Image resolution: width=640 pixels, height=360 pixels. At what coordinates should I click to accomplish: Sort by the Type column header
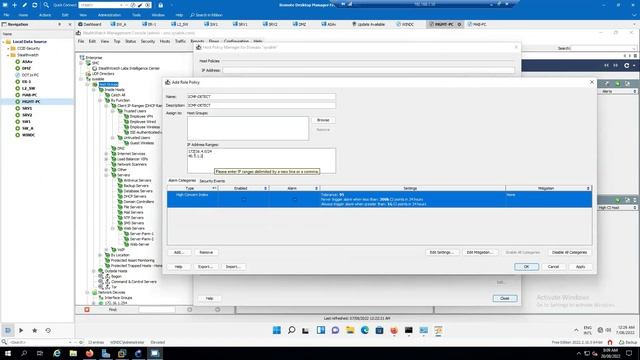click(192, 188)
